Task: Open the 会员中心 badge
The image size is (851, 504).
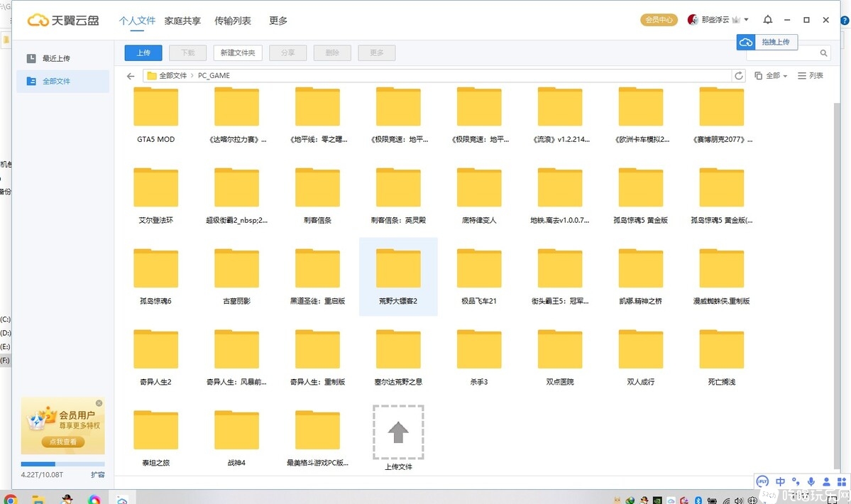Action: [659, 20]
